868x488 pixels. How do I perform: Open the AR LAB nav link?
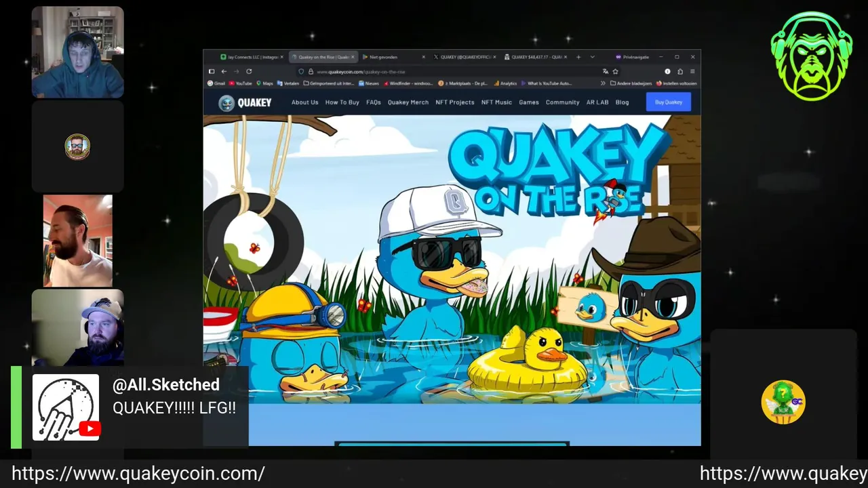(x=597, y=102)
